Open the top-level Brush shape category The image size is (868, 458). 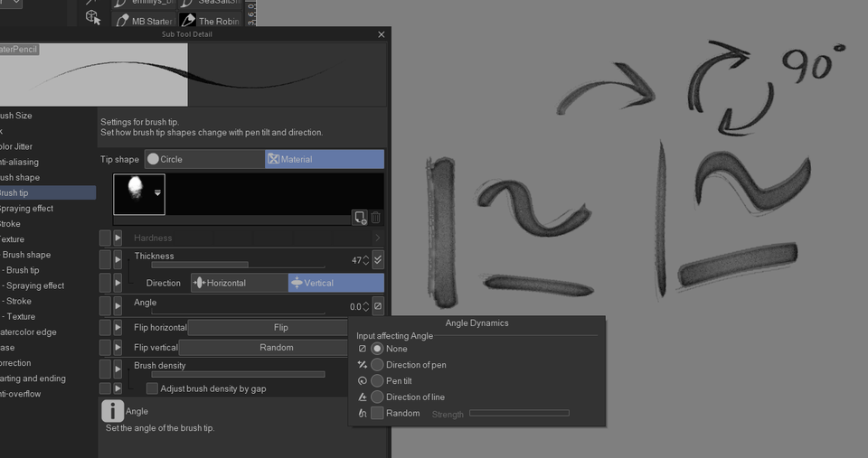(x=48, y=178)
